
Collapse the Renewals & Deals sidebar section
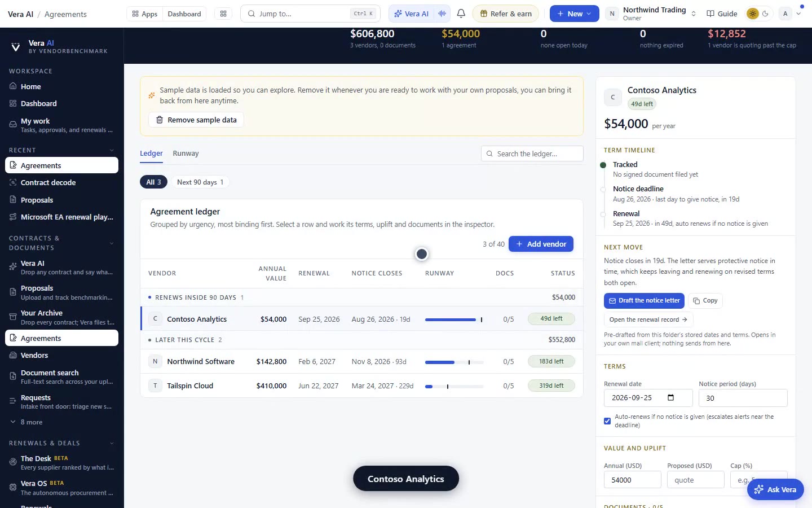(112, 443)
